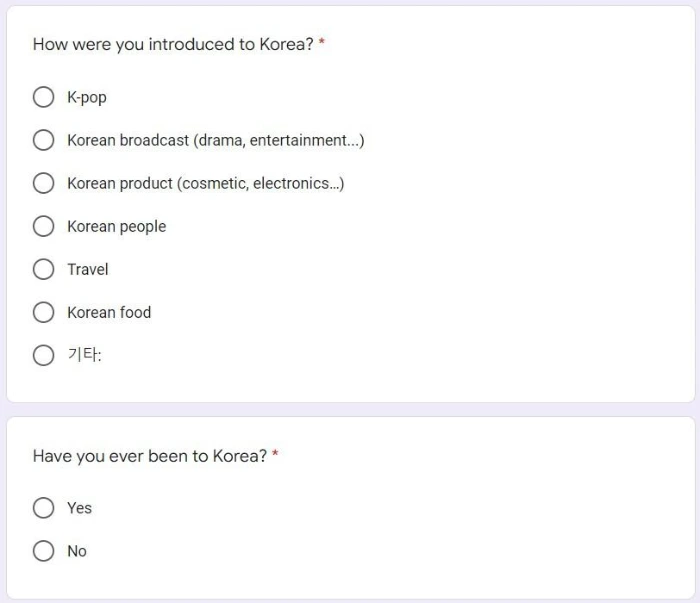Click the 기타: other-answer label
This screenshot has height=603, width=700.
[x=84, y=355]
